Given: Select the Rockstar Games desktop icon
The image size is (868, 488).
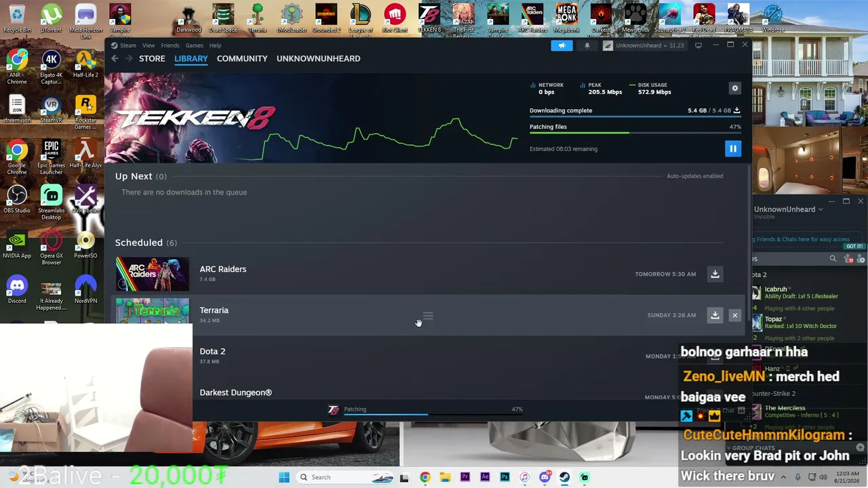Looking at the screenshot, I should (x=85, y=113).
